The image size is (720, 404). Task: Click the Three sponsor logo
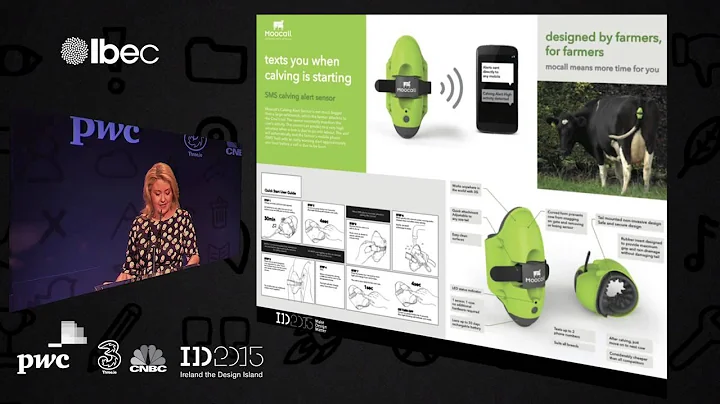pyautogui.click(x=109, y=358)
